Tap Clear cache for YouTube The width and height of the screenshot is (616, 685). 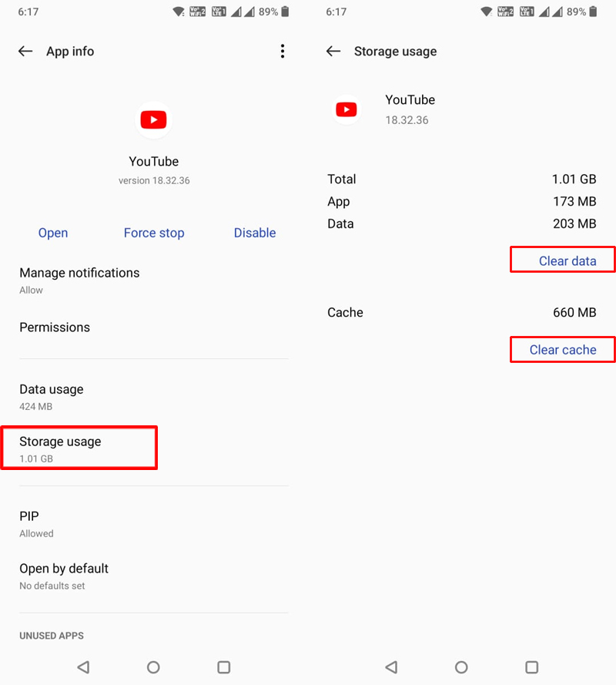(x=562, y=349)
